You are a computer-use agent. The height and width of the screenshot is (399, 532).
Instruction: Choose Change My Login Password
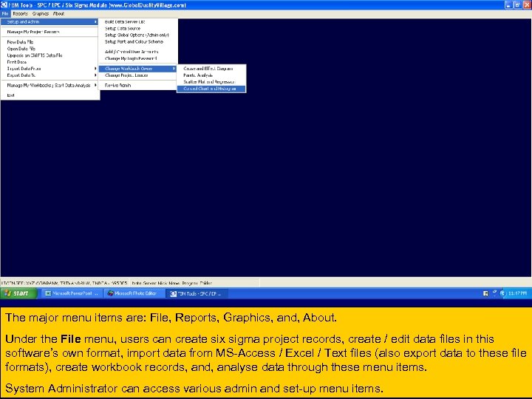point(137,58)
